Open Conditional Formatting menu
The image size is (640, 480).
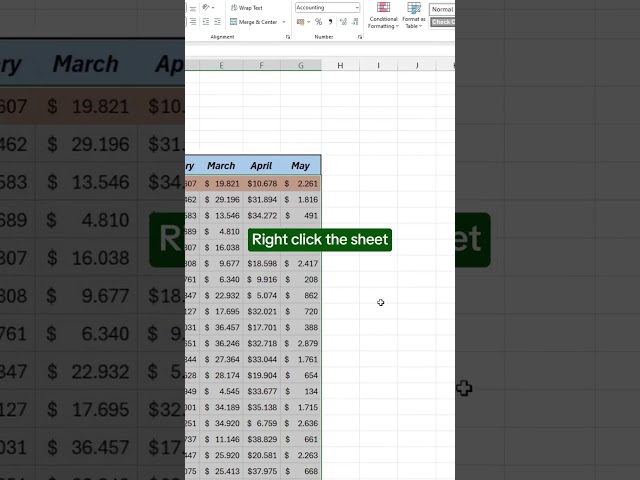(383, 16)
